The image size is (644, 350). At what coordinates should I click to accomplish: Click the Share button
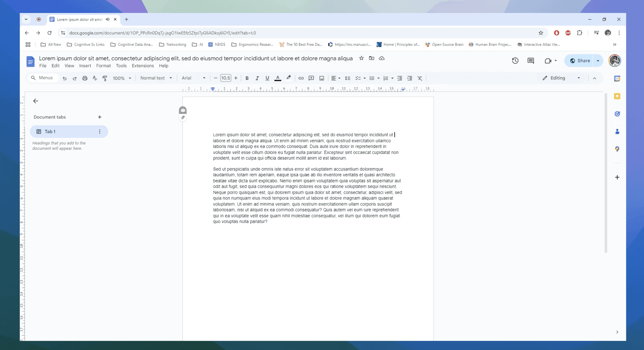[583, 60]
